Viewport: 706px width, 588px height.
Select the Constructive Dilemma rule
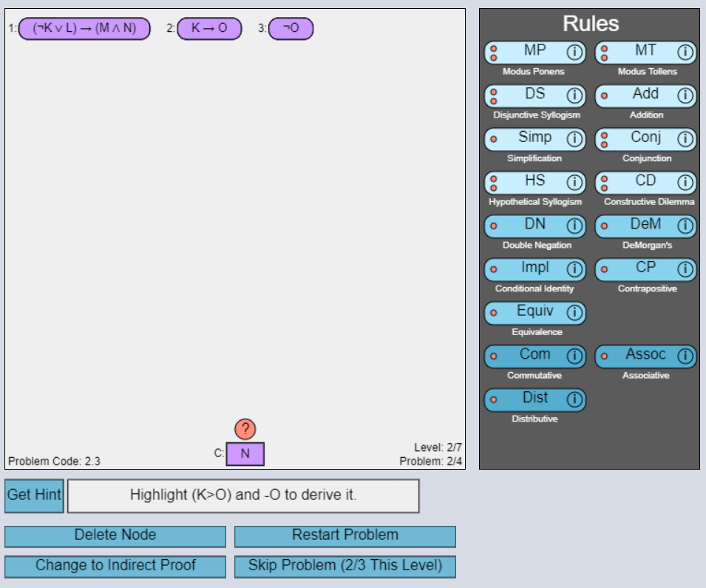click(645, 182)
